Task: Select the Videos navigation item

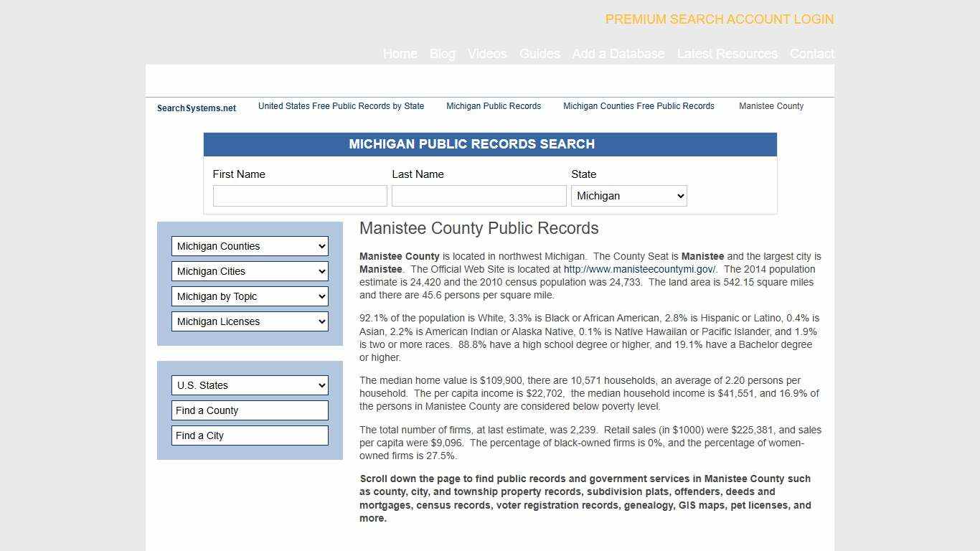Action: (486, 54)
